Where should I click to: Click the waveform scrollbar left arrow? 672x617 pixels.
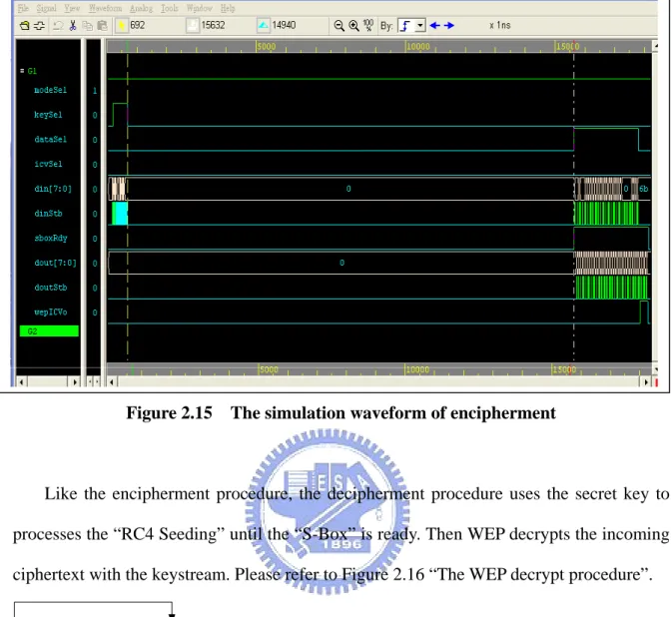[x=112, y=381]
